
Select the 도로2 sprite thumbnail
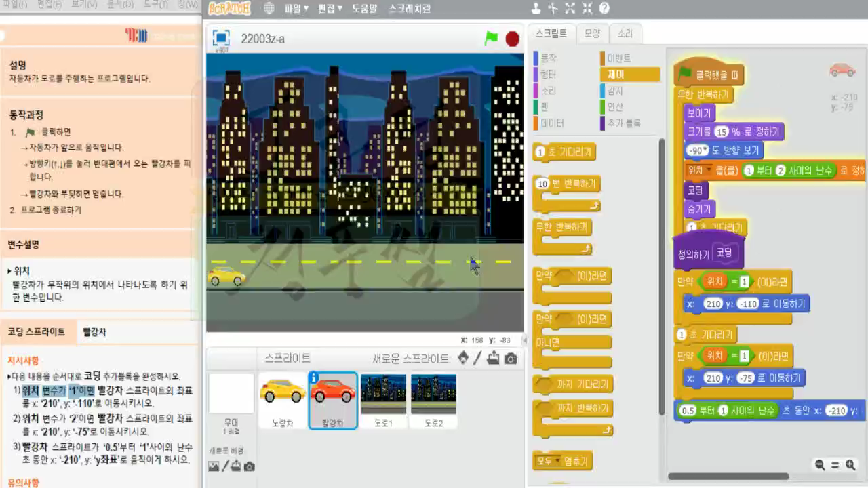tap(433, 400)
